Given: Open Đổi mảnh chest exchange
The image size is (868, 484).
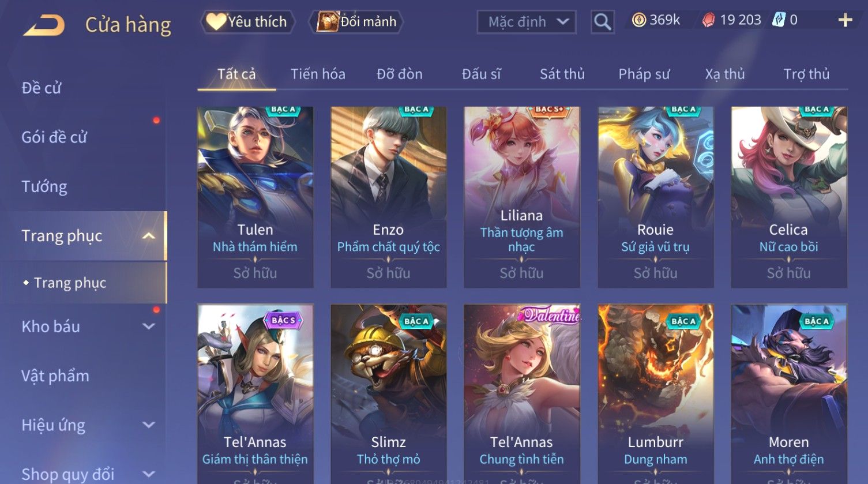Looking at the screenshot, I should (x=358, y=22).
